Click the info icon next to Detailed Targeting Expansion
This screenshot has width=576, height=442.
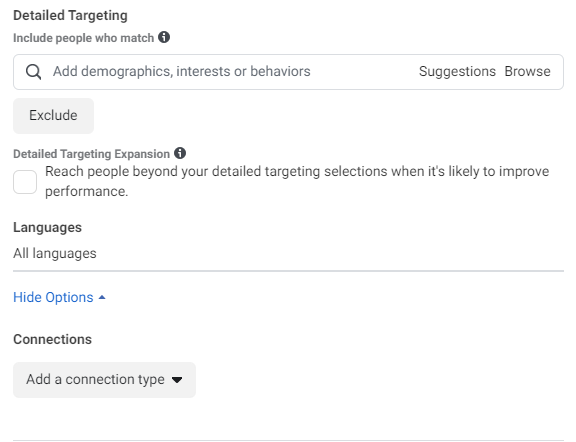(x=180, y=153)
